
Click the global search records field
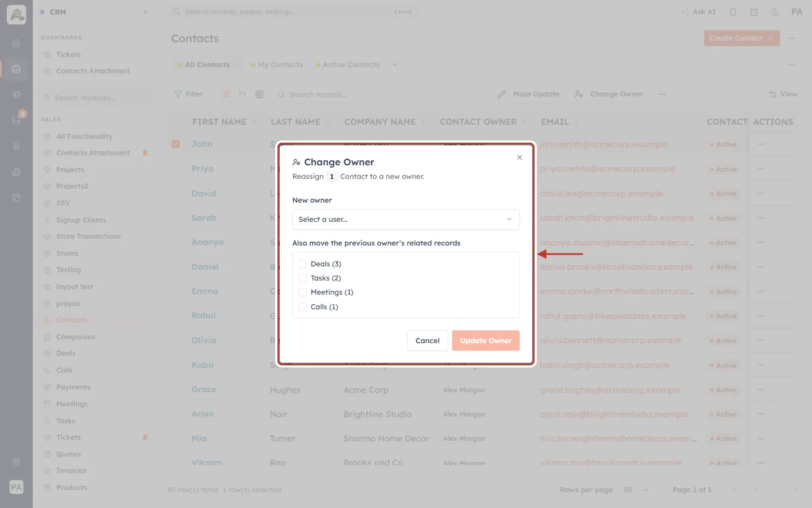293,12
